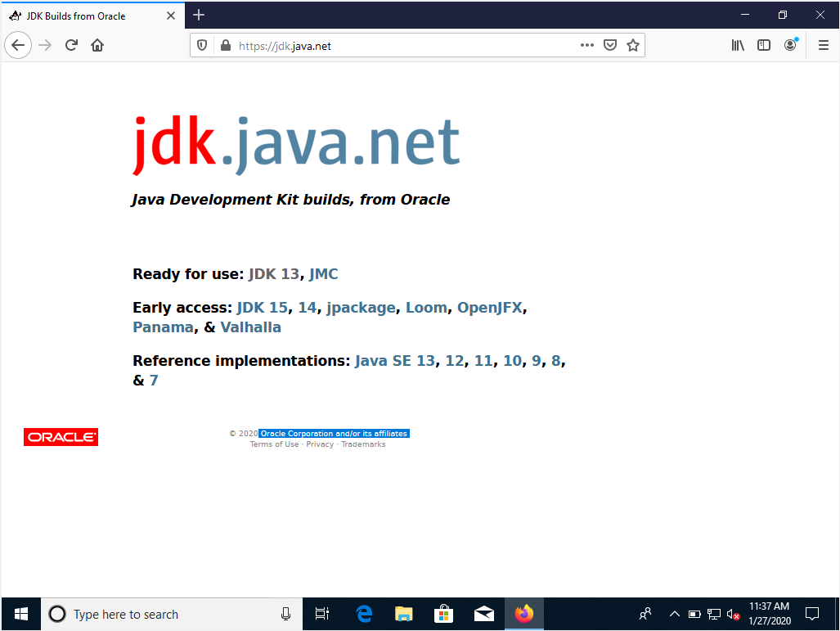840x631 pixels.
Task: Open the jpackage link
Action: (x=361, y=309)
